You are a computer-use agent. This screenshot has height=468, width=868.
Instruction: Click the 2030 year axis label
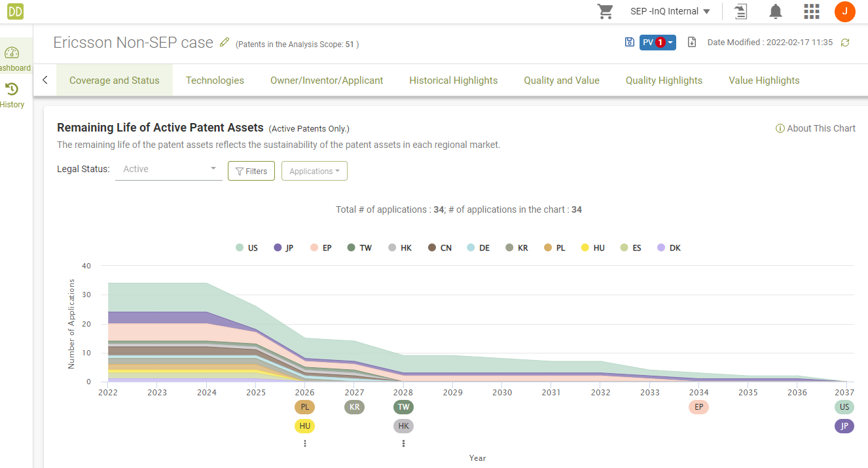tap(502, 393)
